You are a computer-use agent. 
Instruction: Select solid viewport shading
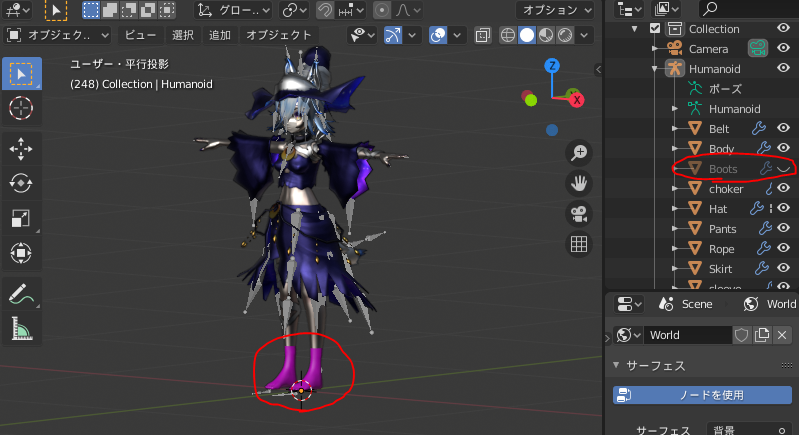point(527,35)
